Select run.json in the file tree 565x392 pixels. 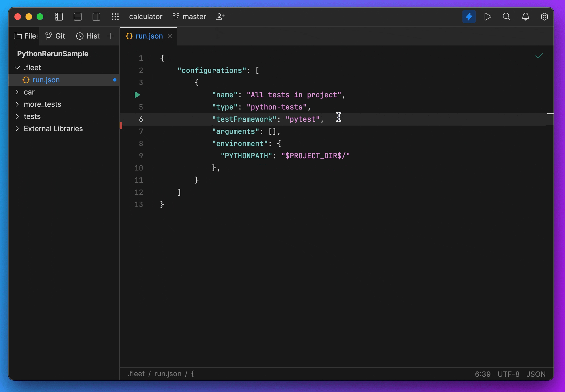46,80
